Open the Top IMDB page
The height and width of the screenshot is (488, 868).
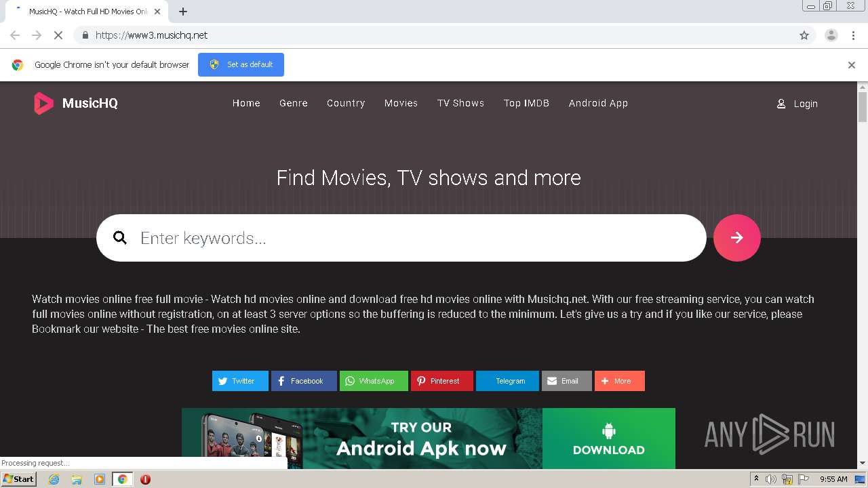pyautogui.click(x=526, y=103)
